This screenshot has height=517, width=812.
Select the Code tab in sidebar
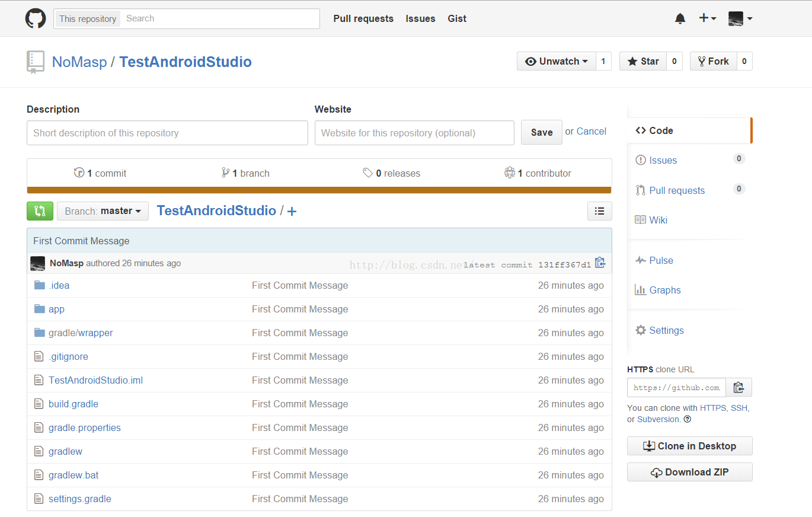pos(689,130)
